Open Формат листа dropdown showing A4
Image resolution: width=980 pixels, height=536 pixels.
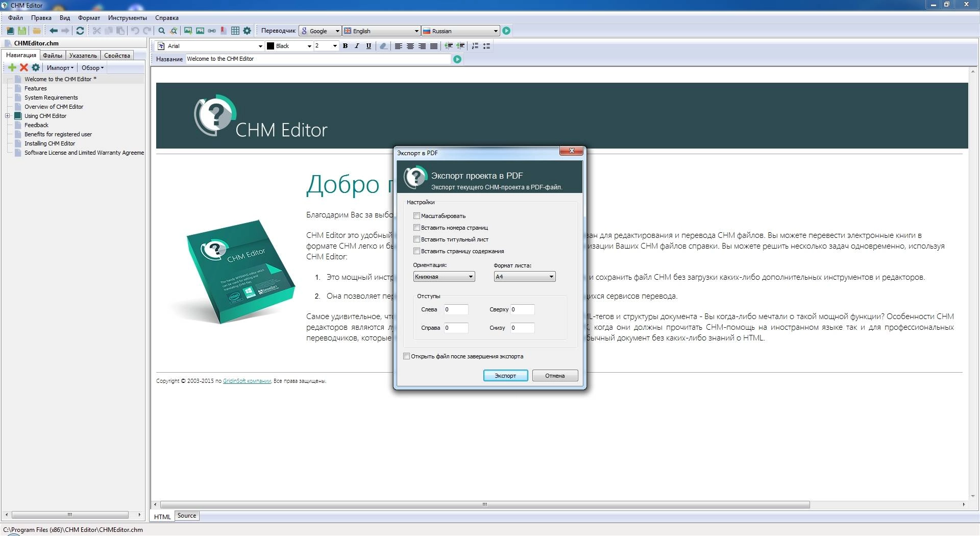[x=525, y=277]
